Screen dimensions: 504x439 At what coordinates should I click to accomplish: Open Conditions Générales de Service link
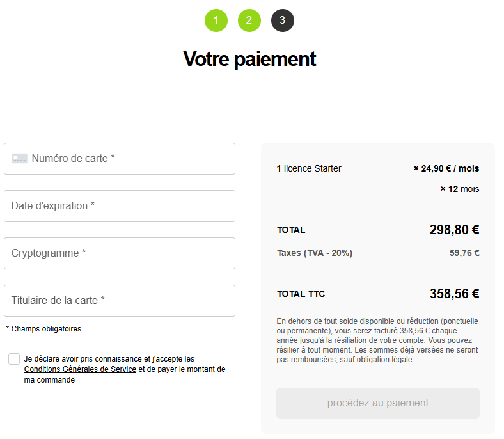coord(80,369)
